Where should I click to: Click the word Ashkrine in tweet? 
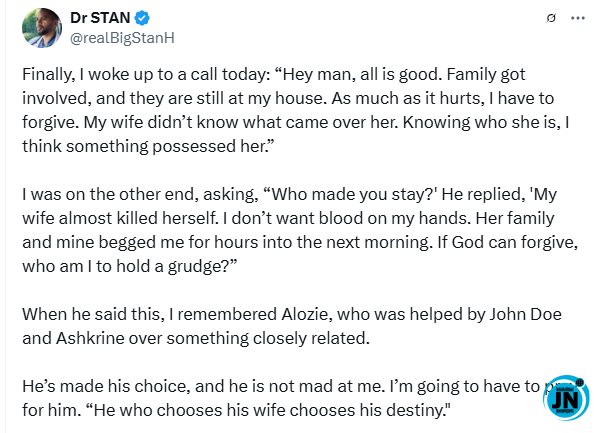[90, 338]
